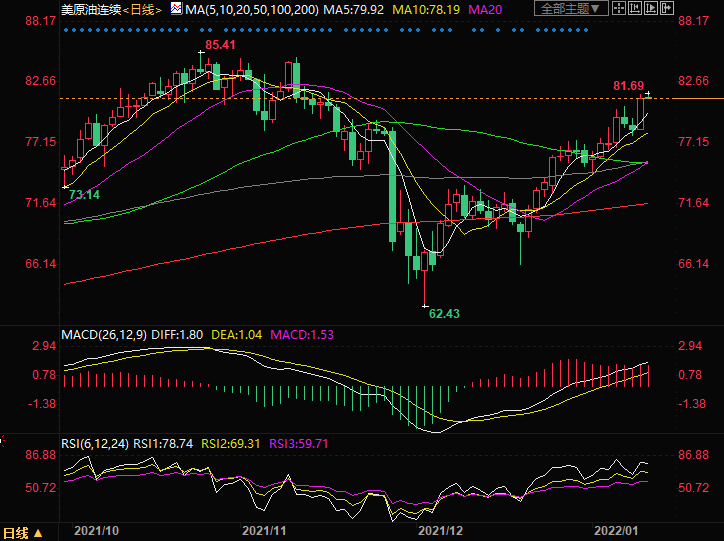Click the chart replay play icon

[651, 8]
